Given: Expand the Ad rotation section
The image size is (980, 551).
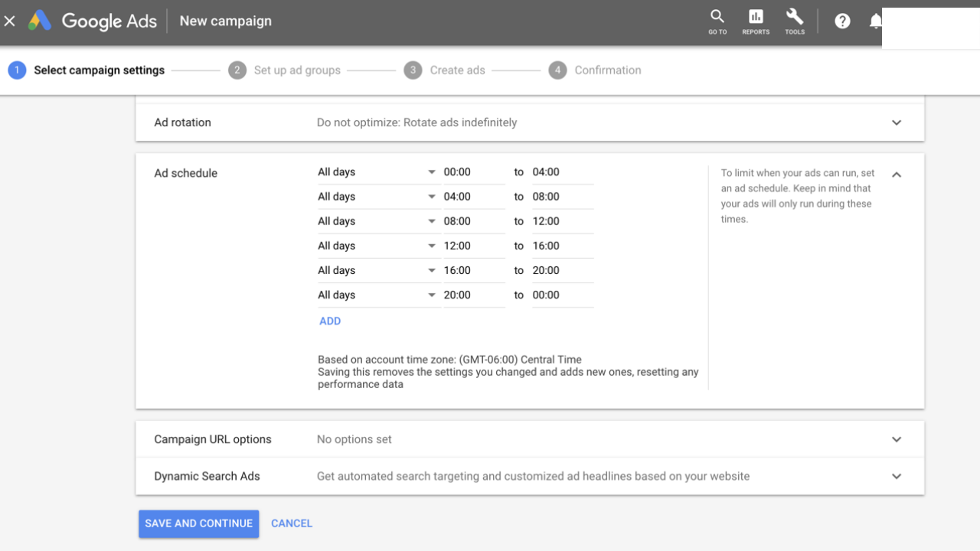Looking at the screenshot, I should [897, 122].
